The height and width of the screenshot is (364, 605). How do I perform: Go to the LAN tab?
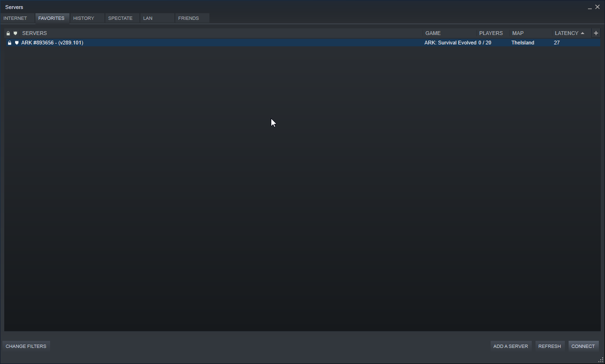coord(148,18)
